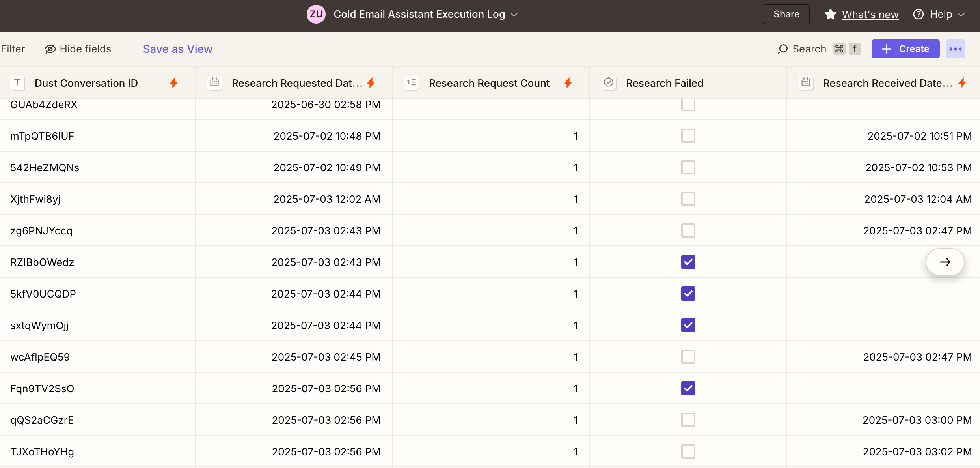
Task: Click the Create button
Action: (905, 49)
